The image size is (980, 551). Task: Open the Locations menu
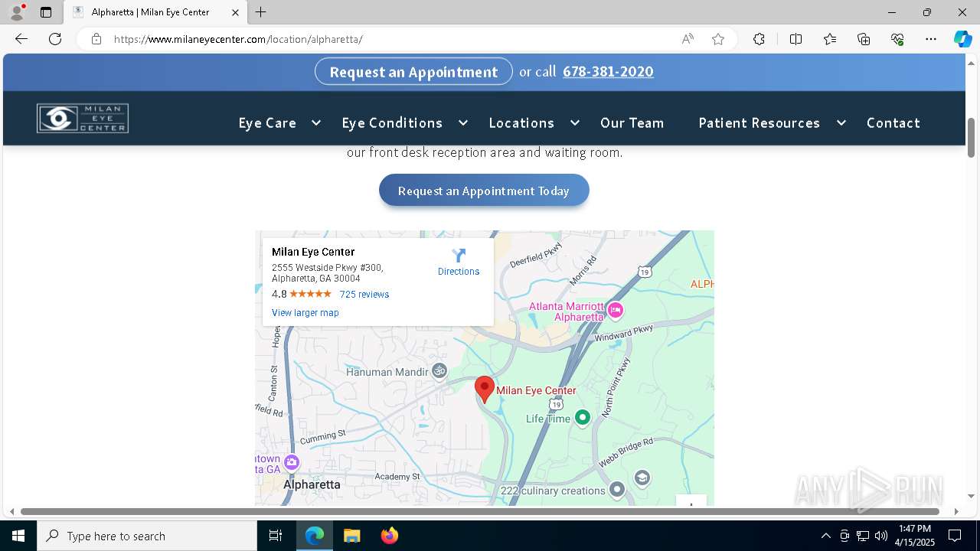(x=521, y=122)
